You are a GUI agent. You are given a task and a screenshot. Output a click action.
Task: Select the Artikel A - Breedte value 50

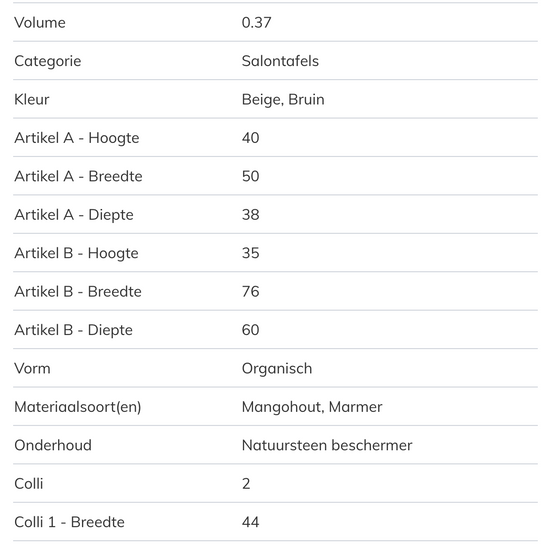pos(250,176)
